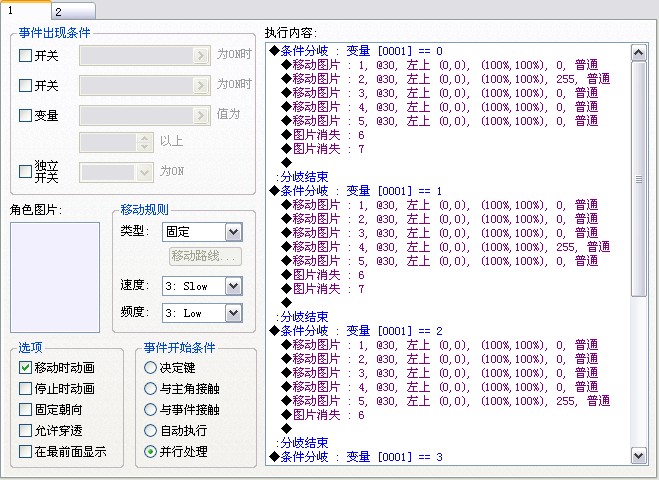Open the 独立开关 value dropdown
This screenshot has height=480, width=659.
(144, 173)
